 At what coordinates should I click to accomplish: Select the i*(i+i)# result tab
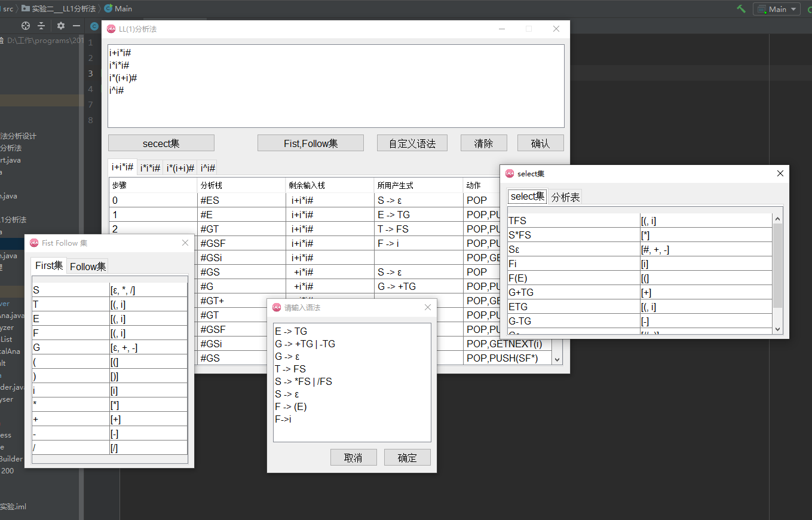coord(180,167)
